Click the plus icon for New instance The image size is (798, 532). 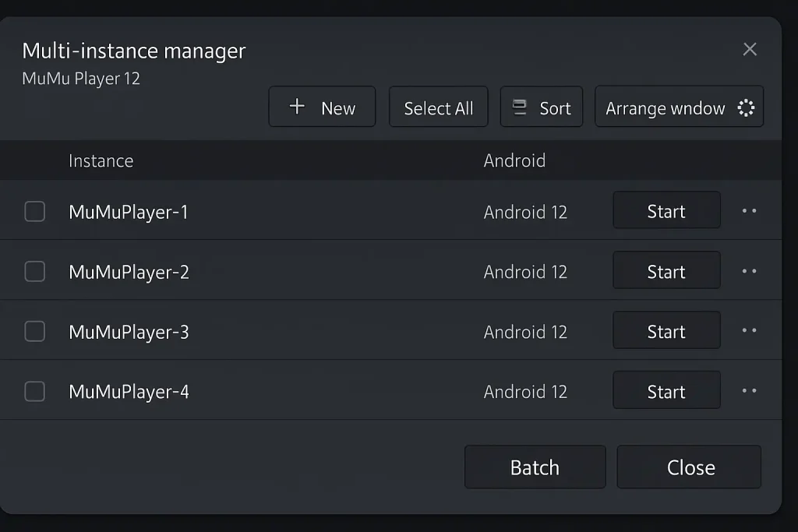click(x=297, y=107)
